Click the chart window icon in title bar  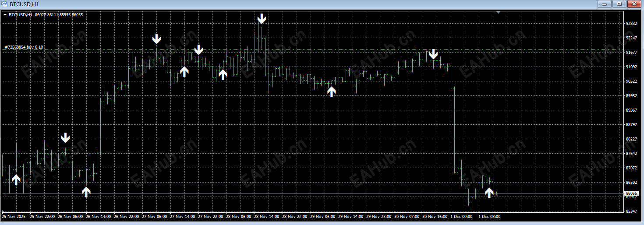5,4
